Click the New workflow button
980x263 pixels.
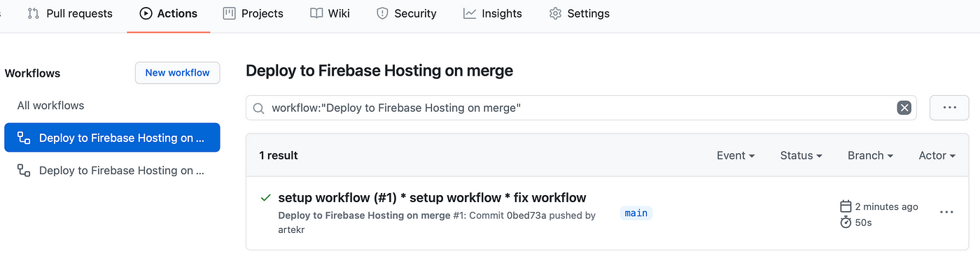pyautogui.click(x=177, y=73)
